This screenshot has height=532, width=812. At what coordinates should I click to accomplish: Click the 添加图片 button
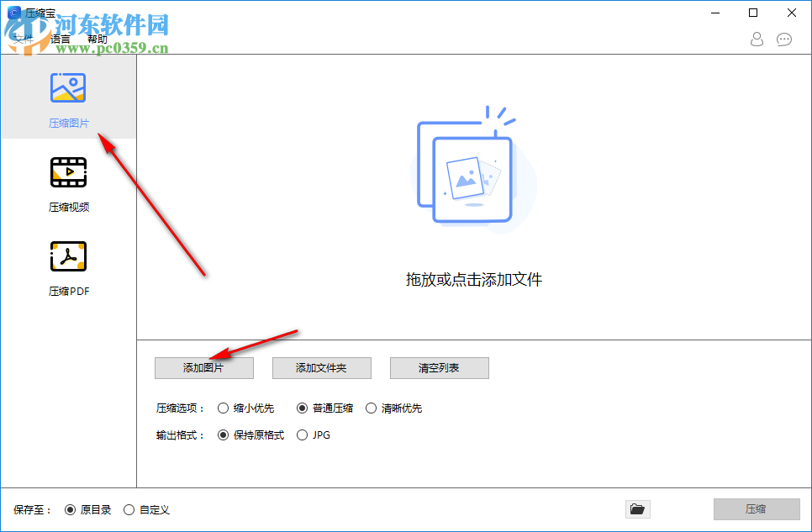(203, 368)
